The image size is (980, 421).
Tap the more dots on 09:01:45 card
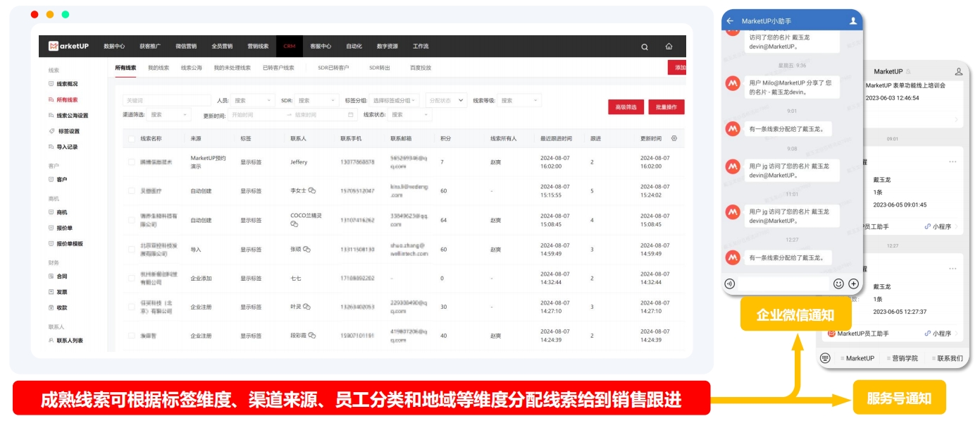click(x=953, y=162)
